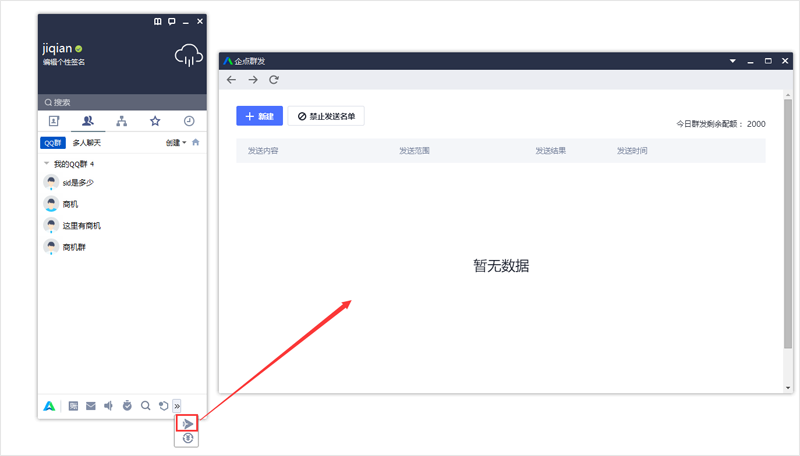Click the 搜索 search field
The image size is (800, 456).
point(122,102)
